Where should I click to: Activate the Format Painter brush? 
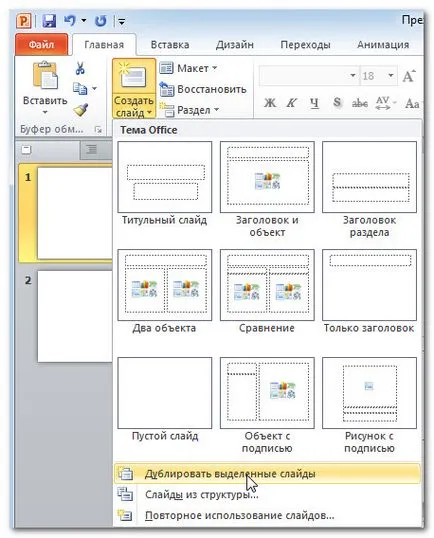click(x=81, y=110)
